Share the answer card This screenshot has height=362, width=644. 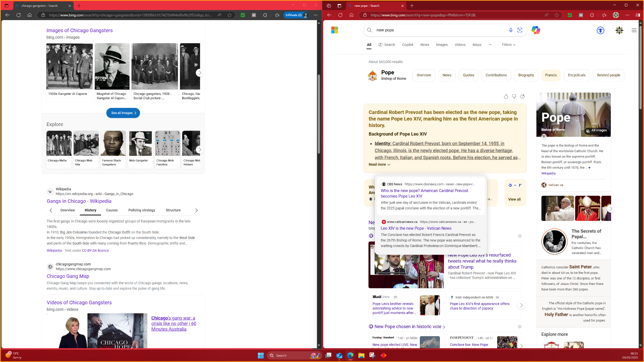pyautogui.click(x=523, y=97)
